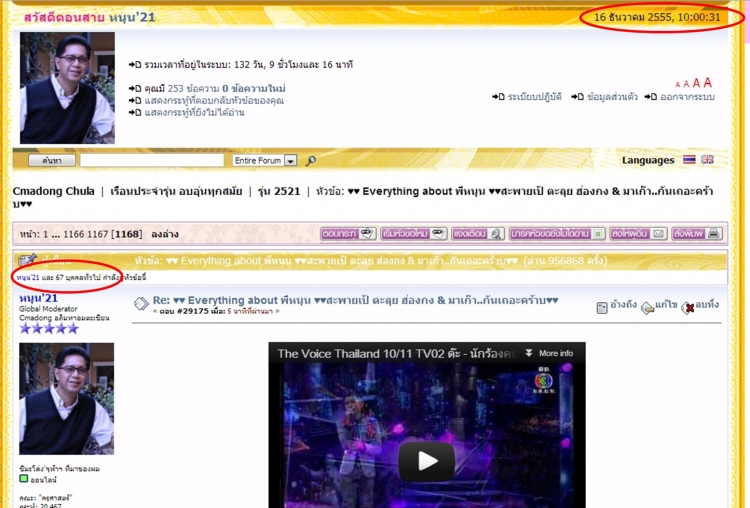This screenshot has height=508, width=750.
Task: Go to page 1166
Action: point(74,234)
